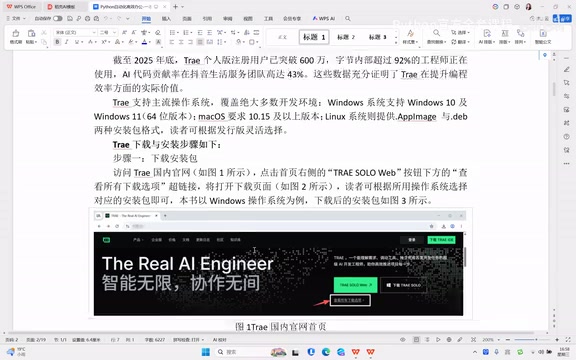The height and width of the screenshot is (360, 576).
Task: Click the print icon in quick toolbar
Action: pyautogui.click(x=87, y=18)
